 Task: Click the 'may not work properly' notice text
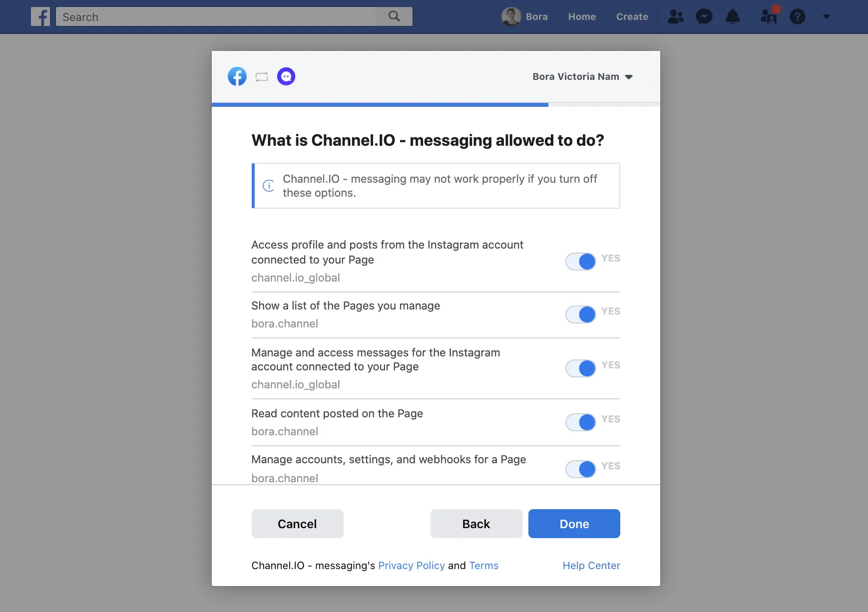coord(440,186)
